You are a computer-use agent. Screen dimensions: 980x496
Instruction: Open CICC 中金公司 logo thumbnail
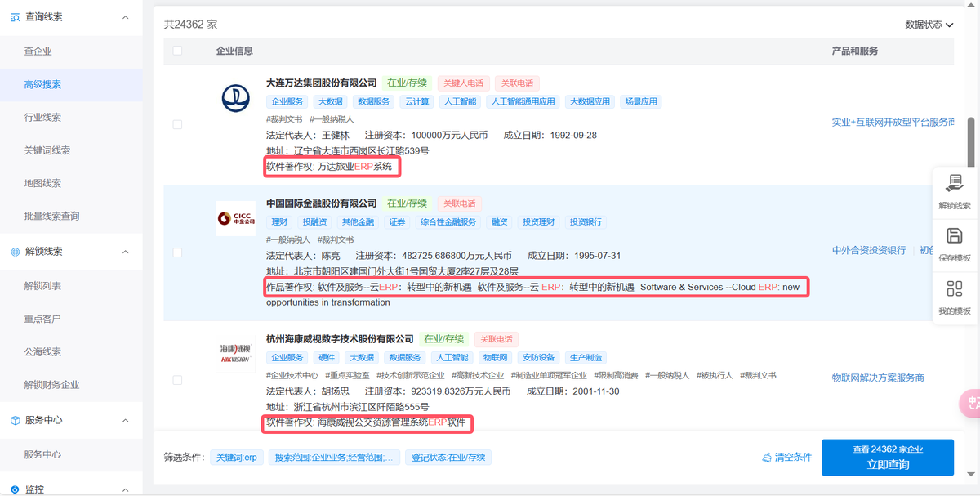coord(236,218)
